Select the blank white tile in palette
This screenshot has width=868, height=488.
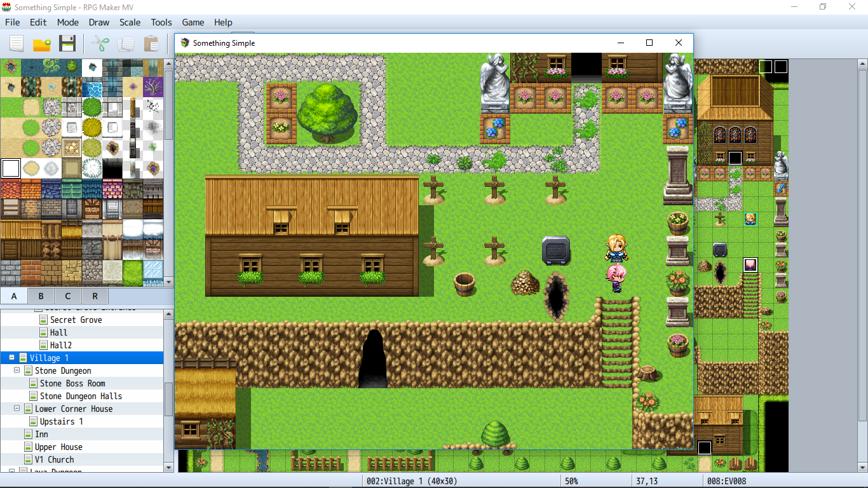(x=11, y=168)
